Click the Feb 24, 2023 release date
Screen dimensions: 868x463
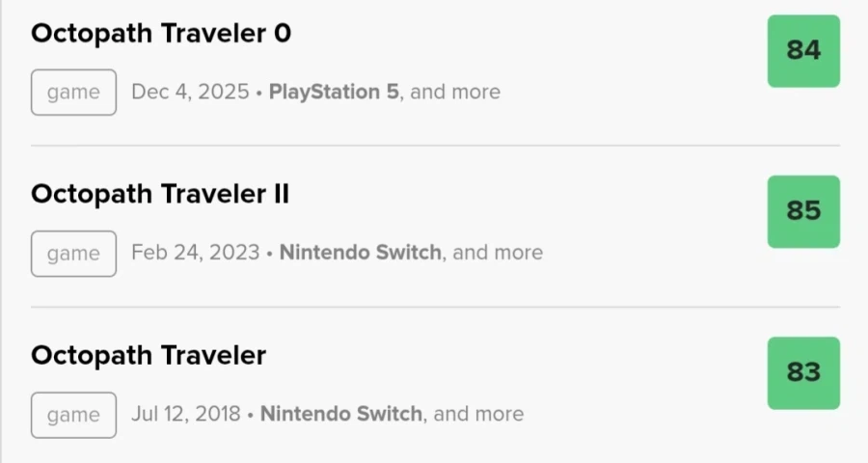(x=196, y=254)
